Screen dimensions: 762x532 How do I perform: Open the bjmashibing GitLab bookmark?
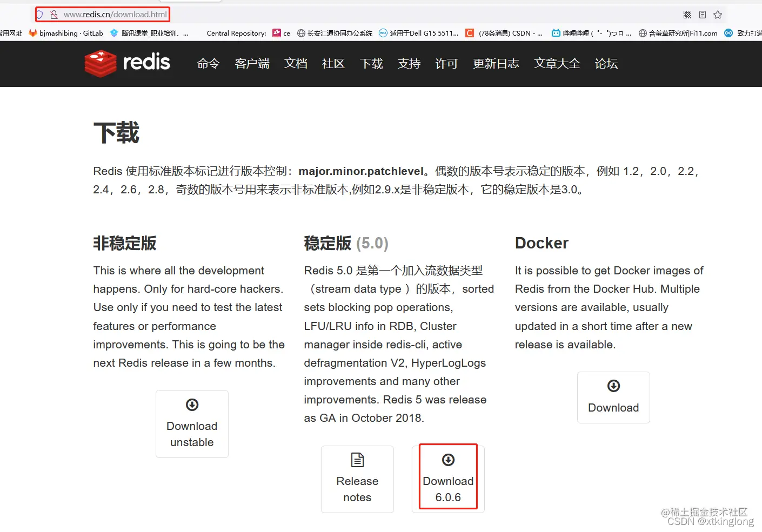pos(66,33)
